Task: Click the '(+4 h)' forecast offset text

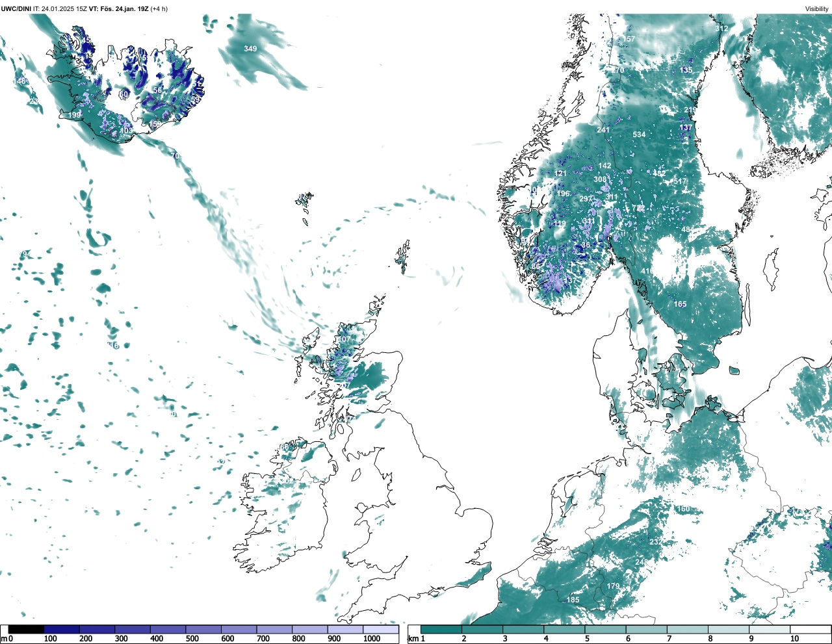Action: point(159,9)
